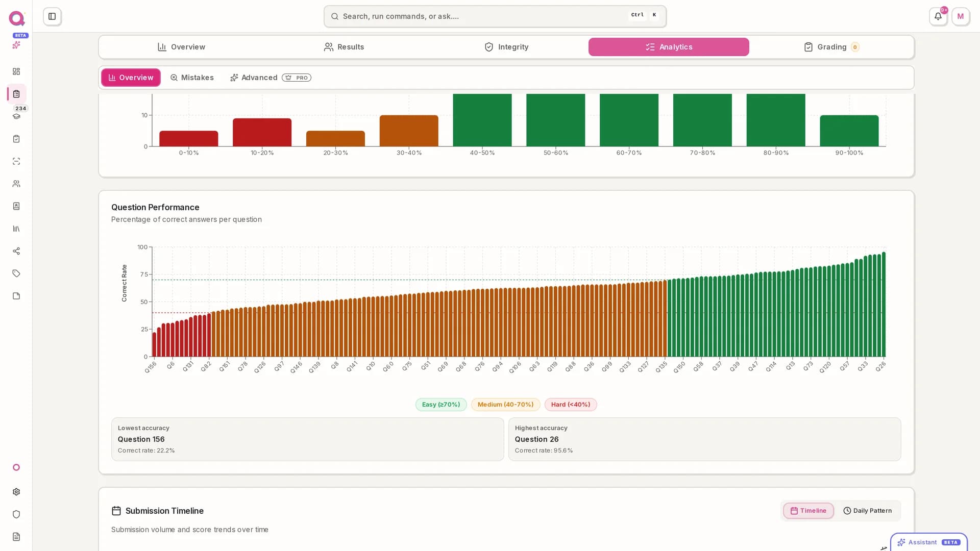The image size is (980, 551).
Task: Select the pink Overview sub-tab
Action: (x=131, y=78)
